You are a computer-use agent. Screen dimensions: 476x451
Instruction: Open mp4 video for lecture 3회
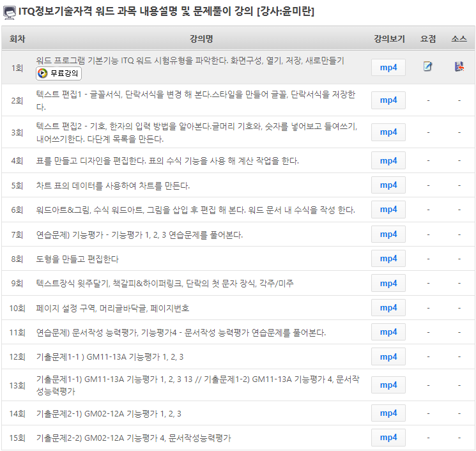[388, 132]
